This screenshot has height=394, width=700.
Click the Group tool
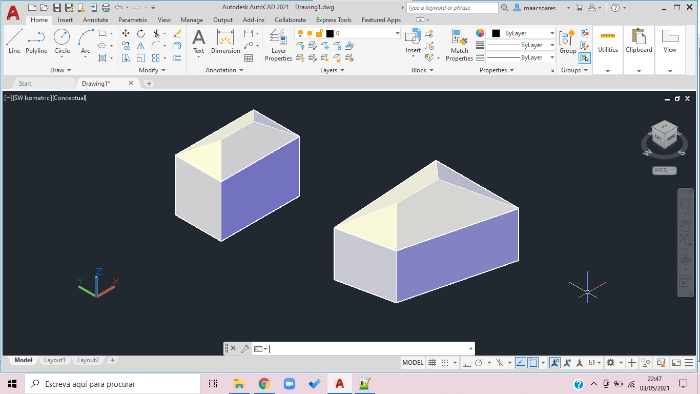(568, 41)
